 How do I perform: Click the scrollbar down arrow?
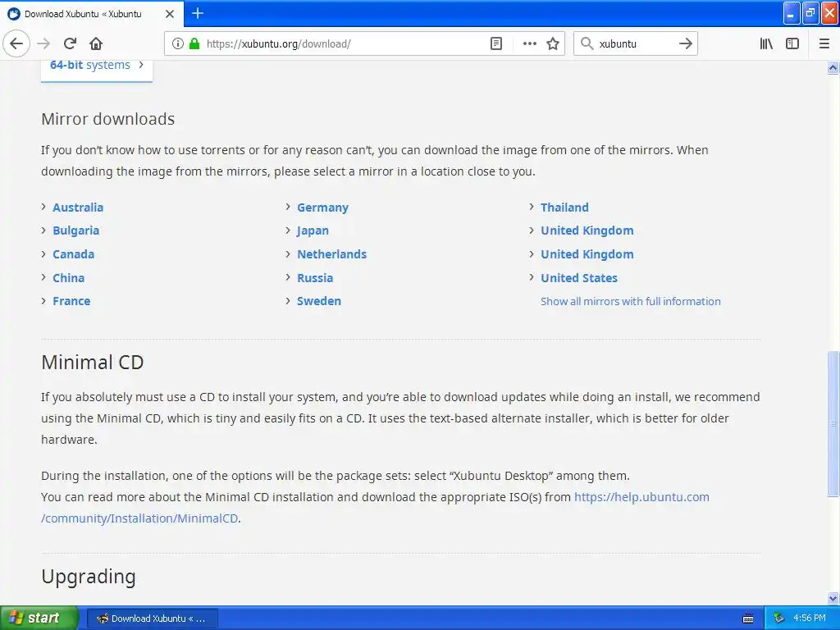coord(833,598)
